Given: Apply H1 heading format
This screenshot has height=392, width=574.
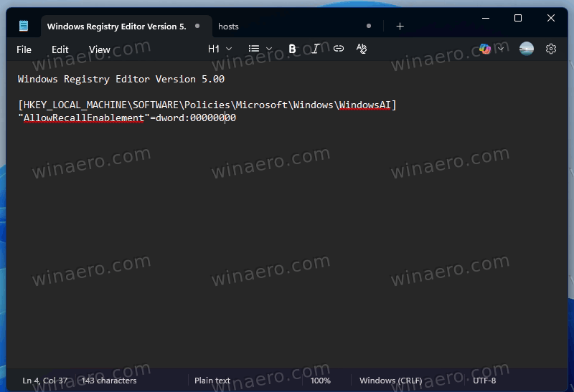Looking at the screenshot, I should pyautogui.click(x=214, y=49).
